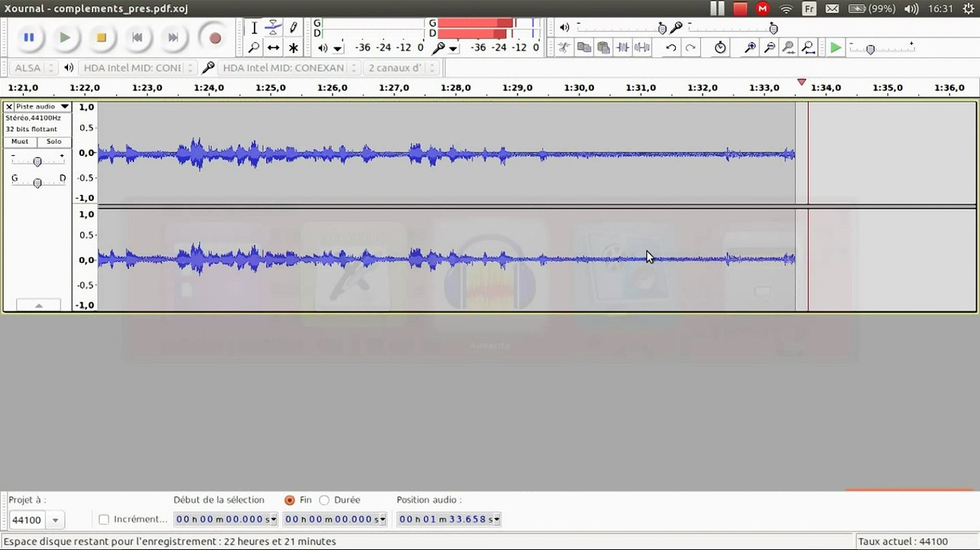Undo the last action
Screen dimensions: 980x550
670,47
